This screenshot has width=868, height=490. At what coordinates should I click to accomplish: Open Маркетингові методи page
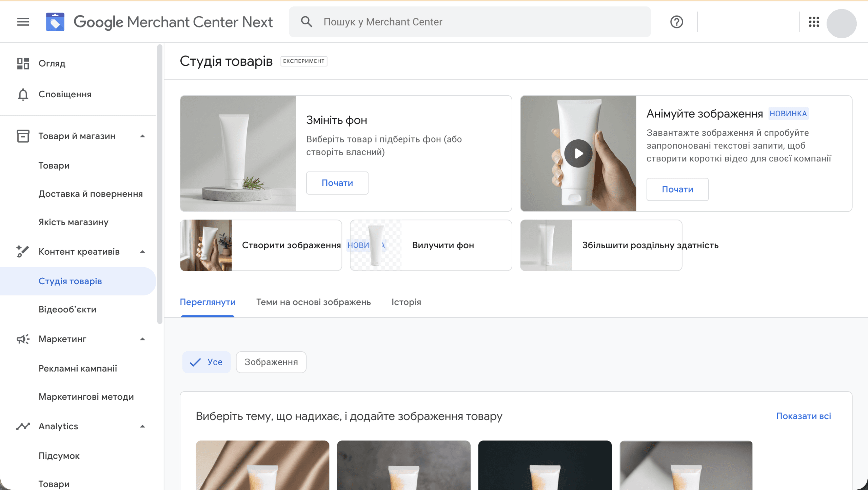pos(78,397)
